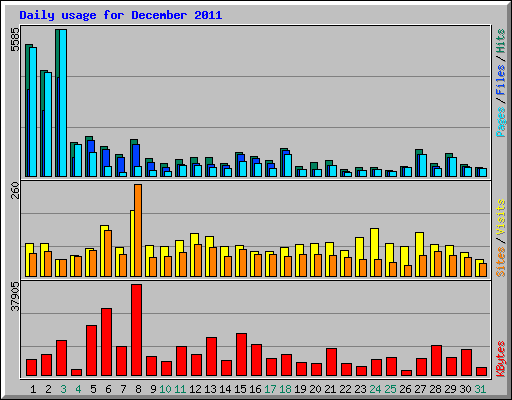Image resolution: width=512 pixels, height=400 pixels.
Task: Click the yellow visits bar for day 8
Action: [132, 243]
